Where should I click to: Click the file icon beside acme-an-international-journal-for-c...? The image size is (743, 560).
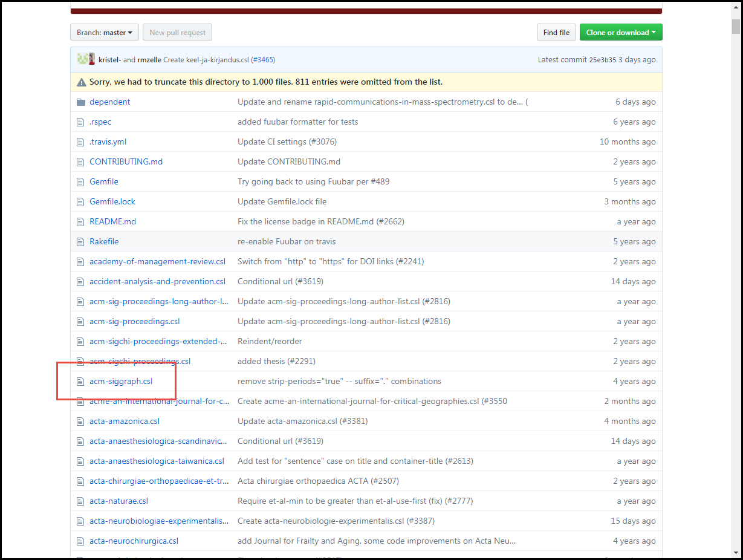click(80, 401)
